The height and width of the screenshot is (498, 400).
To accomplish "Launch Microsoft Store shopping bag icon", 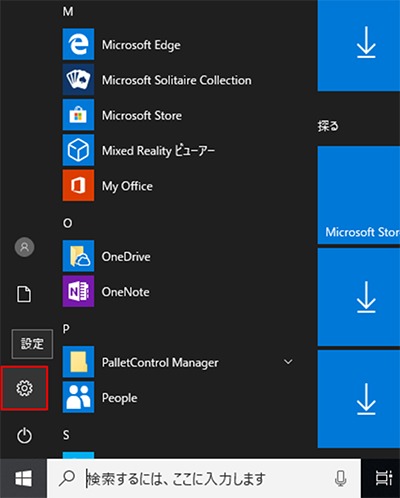I will coord(78,115).
